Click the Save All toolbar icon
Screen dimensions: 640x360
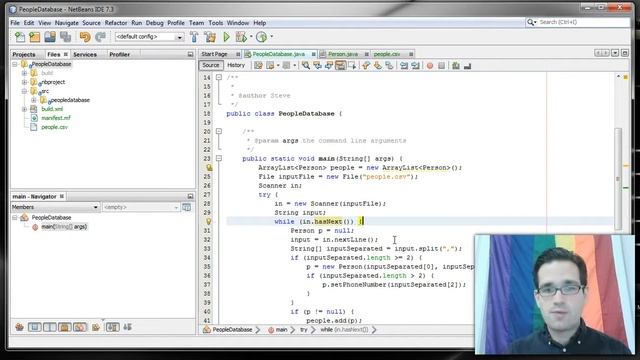(65, 37)
